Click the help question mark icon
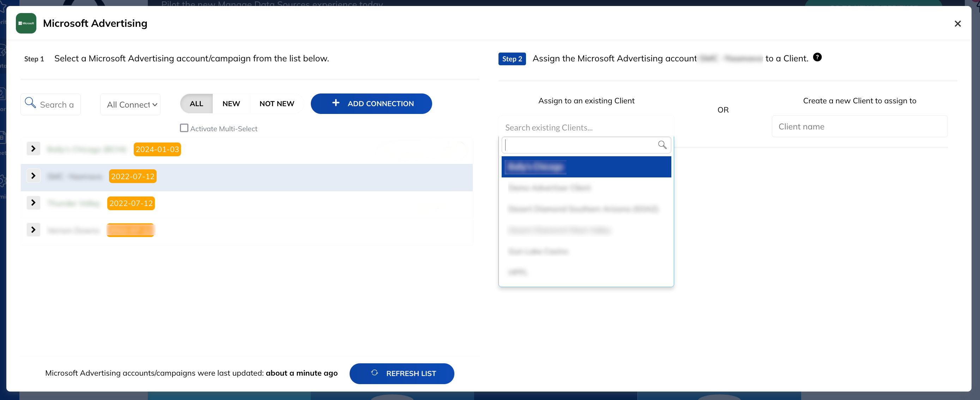 click(x=817, y=57)
